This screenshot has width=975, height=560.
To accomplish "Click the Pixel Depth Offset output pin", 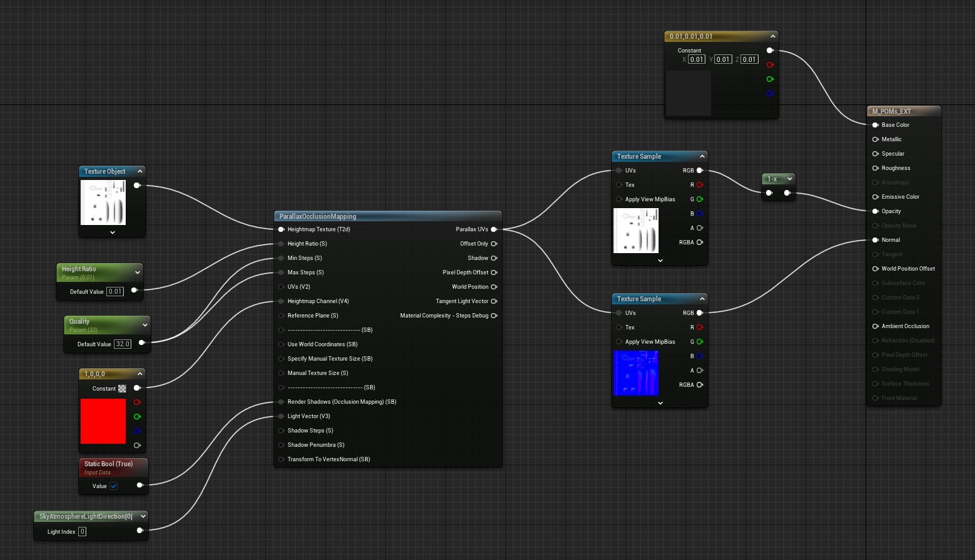I will tap(494, 272).
